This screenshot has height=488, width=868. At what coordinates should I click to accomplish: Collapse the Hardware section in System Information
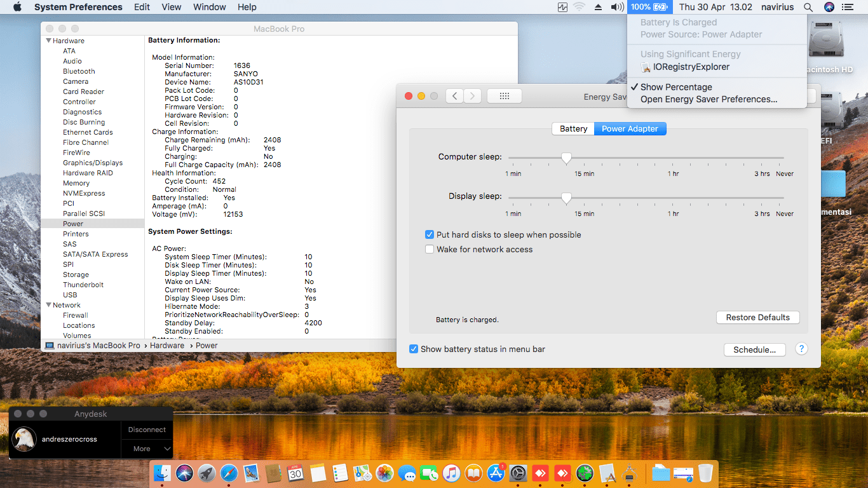(48, 40)
